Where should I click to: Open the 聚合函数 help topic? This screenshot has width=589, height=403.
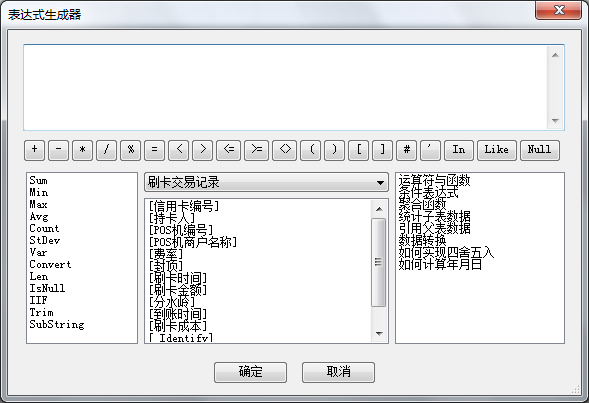click(423, 205)
